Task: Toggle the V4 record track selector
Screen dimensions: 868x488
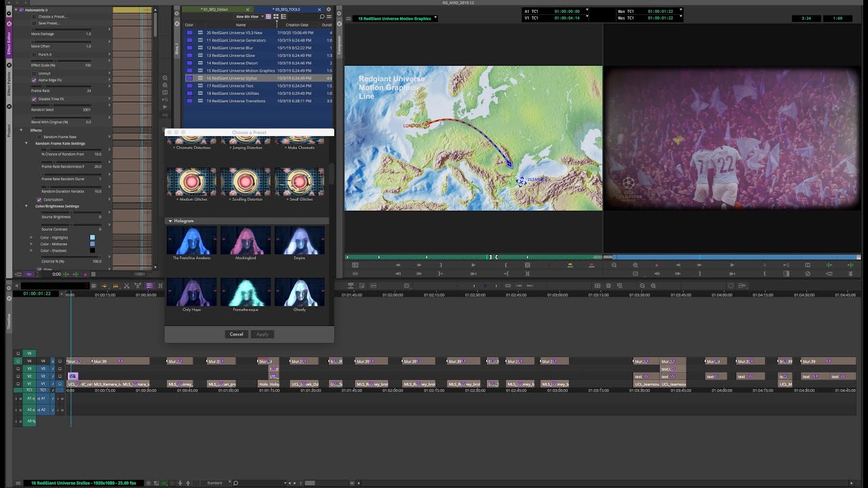Action: tap(42, 361)
